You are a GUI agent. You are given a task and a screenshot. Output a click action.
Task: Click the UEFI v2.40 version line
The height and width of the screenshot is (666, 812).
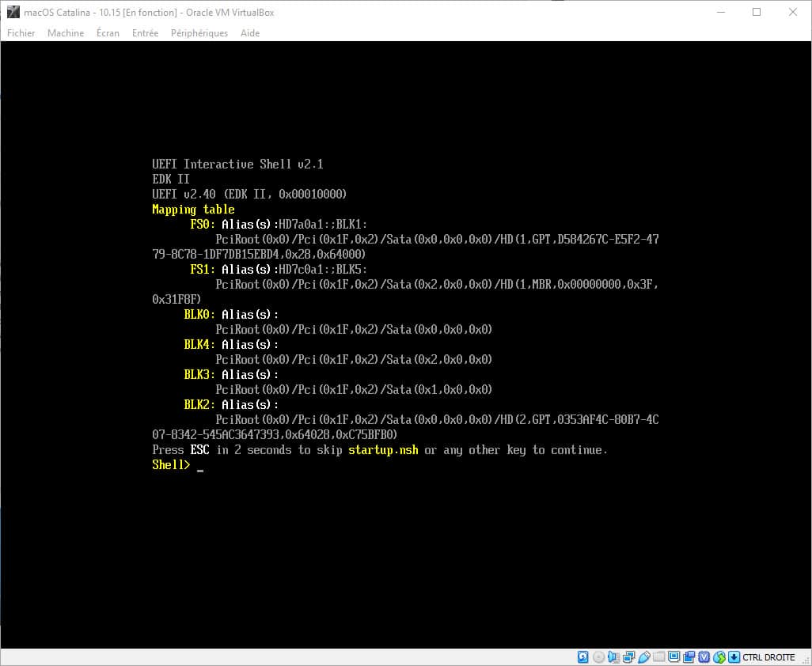click(x=249, y=194)
